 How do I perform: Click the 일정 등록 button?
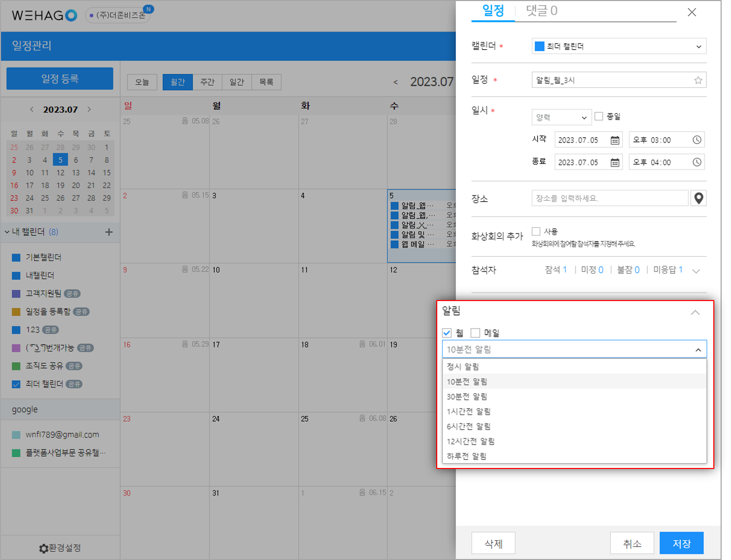click(x=60, y=79)
